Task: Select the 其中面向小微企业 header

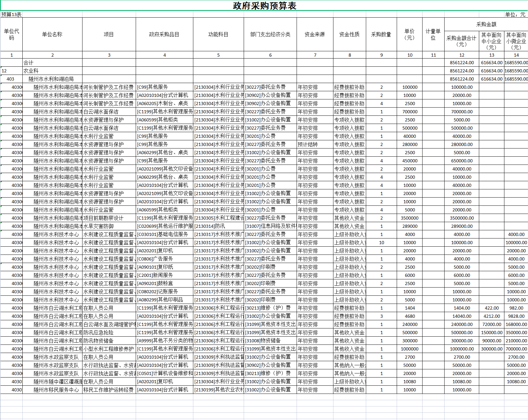Action: tap(516, 41)
